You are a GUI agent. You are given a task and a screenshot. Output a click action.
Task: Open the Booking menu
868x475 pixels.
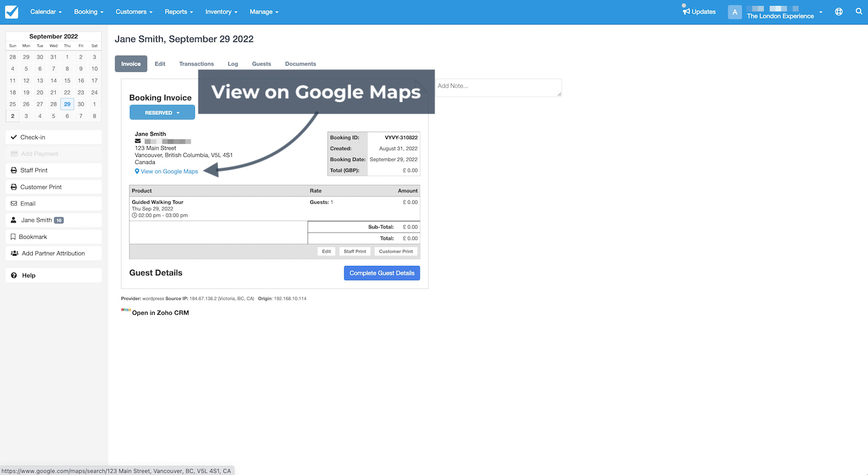(x=89, y=12)
